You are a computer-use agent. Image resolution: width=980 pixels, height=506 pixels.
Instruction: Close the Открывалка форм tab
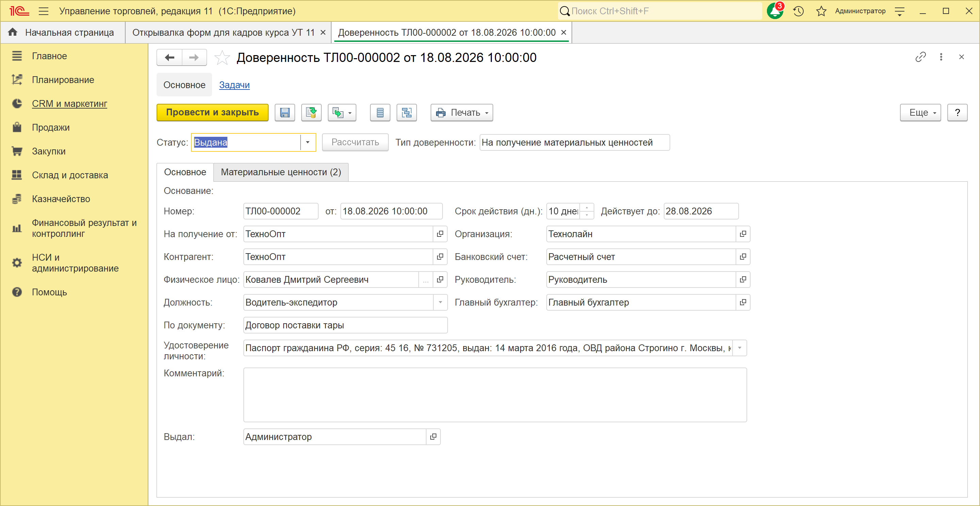click(323, 33)
